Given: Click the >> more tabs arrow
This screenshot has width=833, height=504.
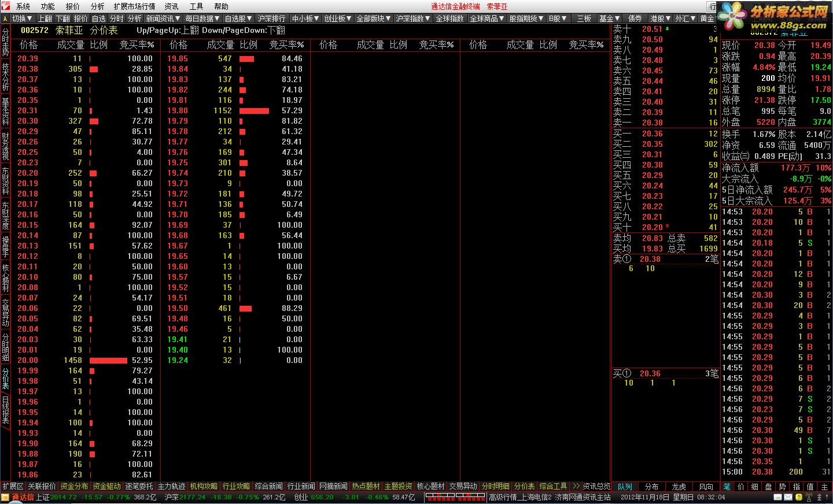Looking at the screenshot, I should coord(576,487).
